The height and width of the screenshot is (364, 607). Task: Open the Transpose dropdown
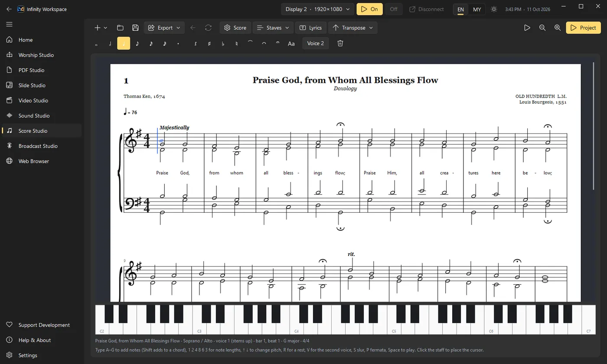click(x=352, y=28)
